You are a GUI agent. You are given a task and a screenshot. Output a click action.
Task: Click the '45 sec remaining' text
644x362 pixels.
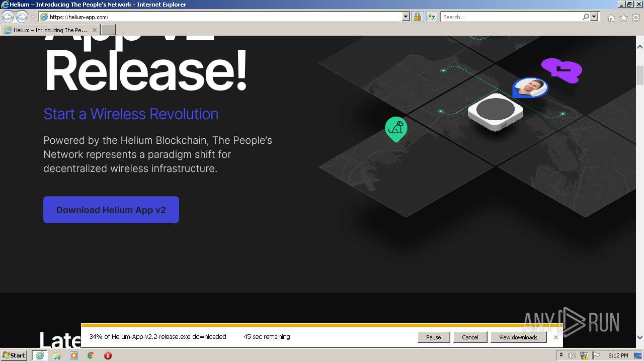[x=267, y=337]
